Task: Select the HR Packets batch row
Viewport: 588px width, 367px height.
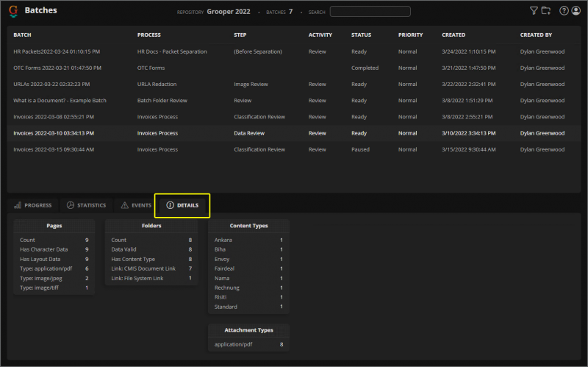Action: pyautogui.click(x=57, y=51)
